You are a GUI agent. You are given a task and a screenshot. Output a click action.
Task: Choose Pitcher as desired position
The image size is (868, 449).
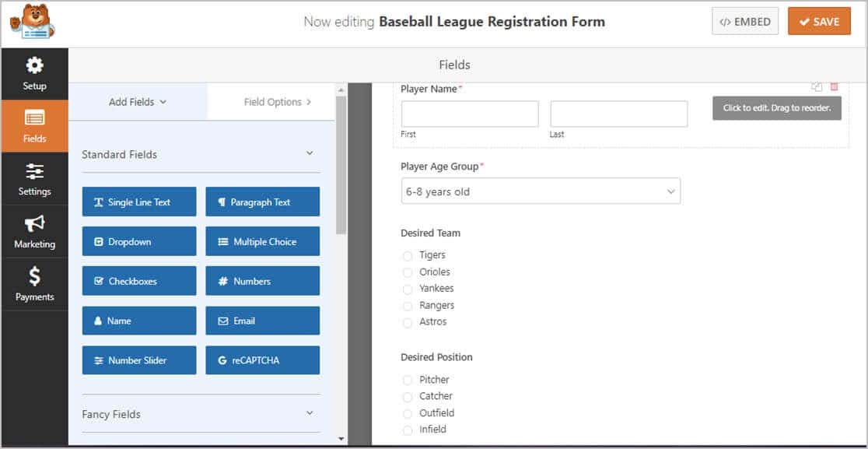coord(408,379)
